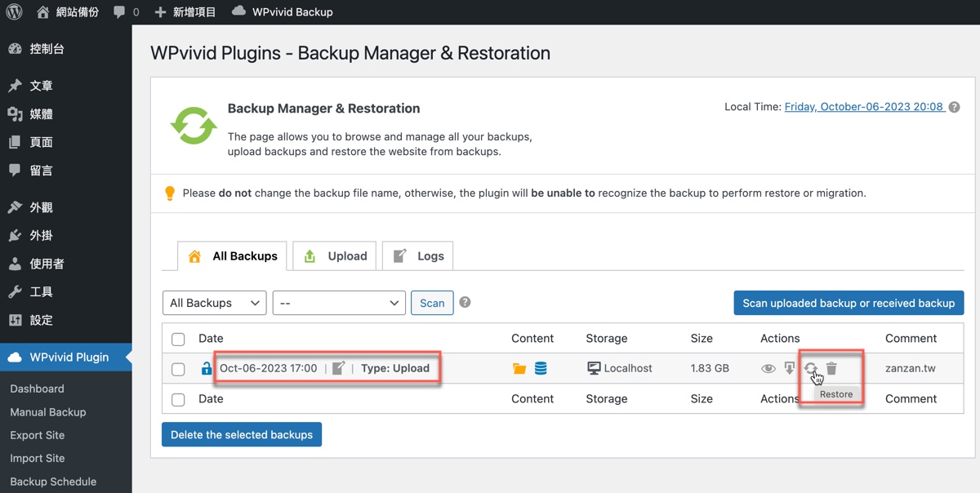Click the help icon next to Scan
This screenshot has height=493, width=980.
tap(465, 302)
